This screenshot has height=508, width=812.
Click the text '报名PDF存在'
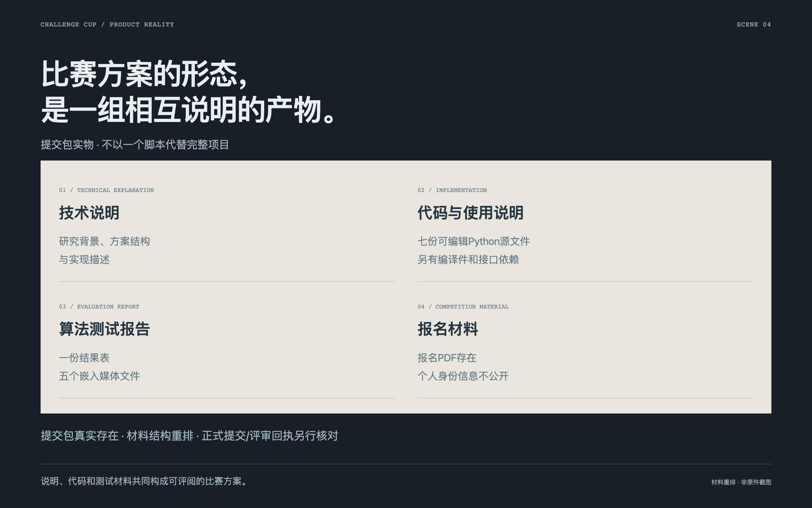pos(447,358)
